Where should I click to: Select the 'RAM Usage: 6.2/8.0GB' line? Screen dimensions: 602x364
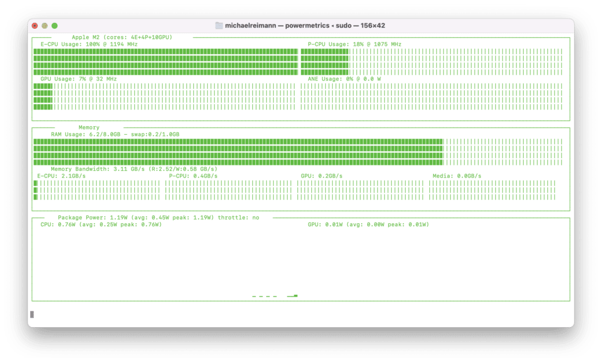click(x=115, y=135)
